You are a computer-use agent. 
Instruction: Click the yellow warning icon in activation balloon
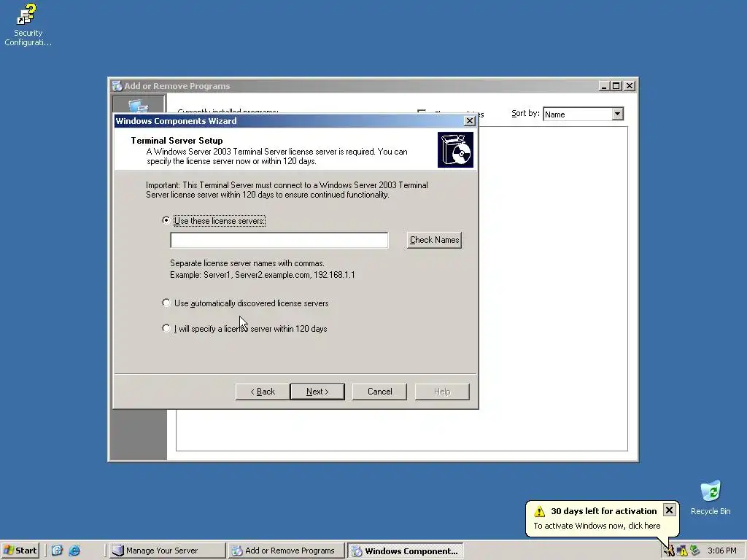pos(539,511)
